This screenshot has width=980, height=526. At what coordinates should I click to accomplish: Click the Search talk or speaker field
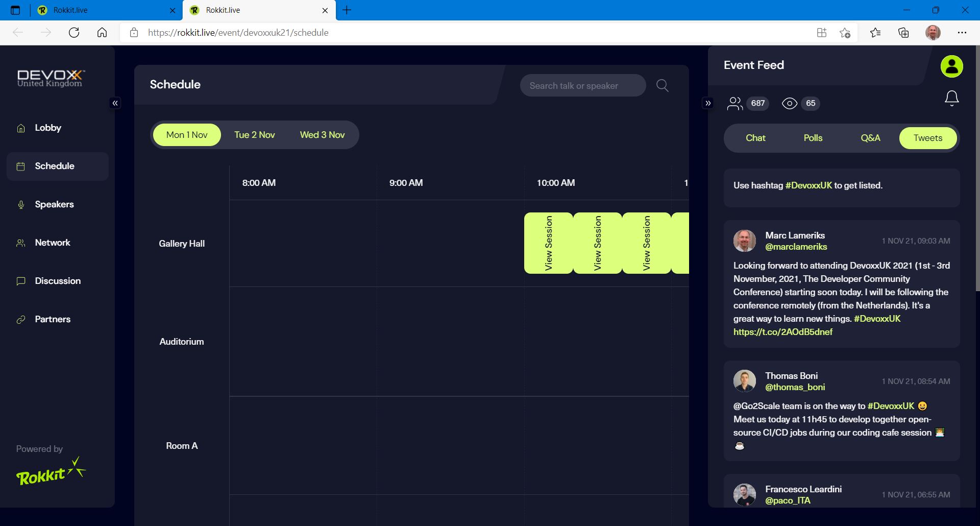(582, 86)
